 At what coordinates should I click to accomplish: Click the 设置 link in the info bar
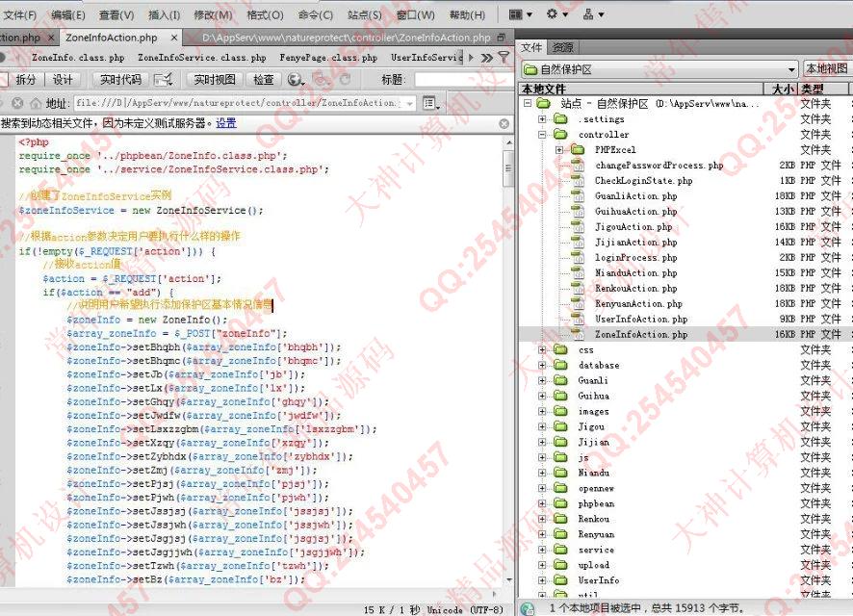tap(226, 123)
